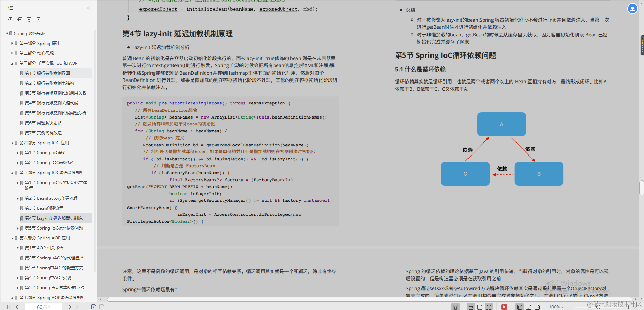The image size is (644, 310).
Task: Collapse 第三部分 手写实现 IoC 和 AOP
Action: pyautogui.click(x=12, y=64)
